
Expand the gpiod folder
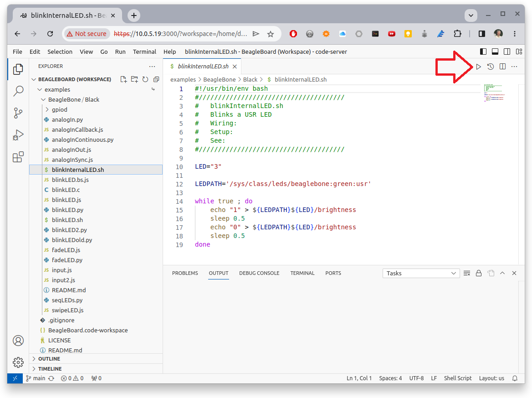(59, 109)
